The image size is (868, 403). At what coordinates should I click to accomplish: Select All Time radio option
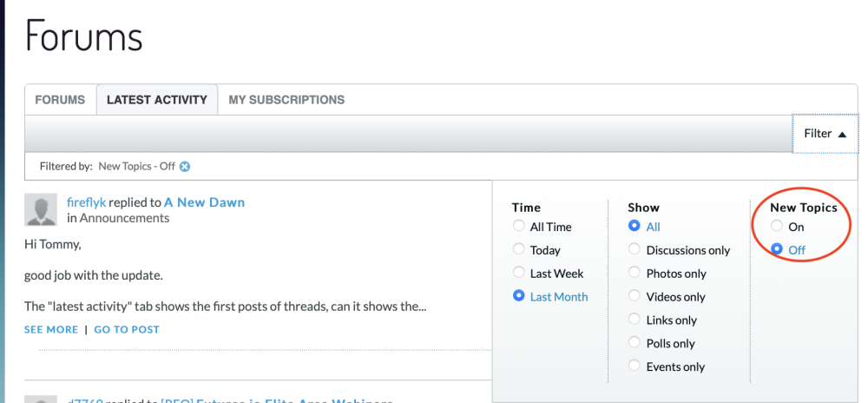[519, 227]
